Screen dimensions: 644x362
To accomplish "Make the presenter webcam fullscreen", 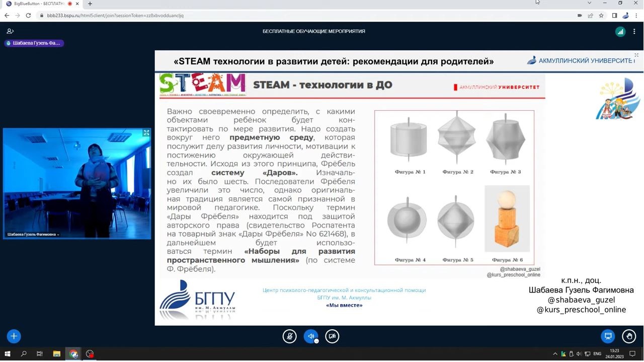I will point(146,133).
